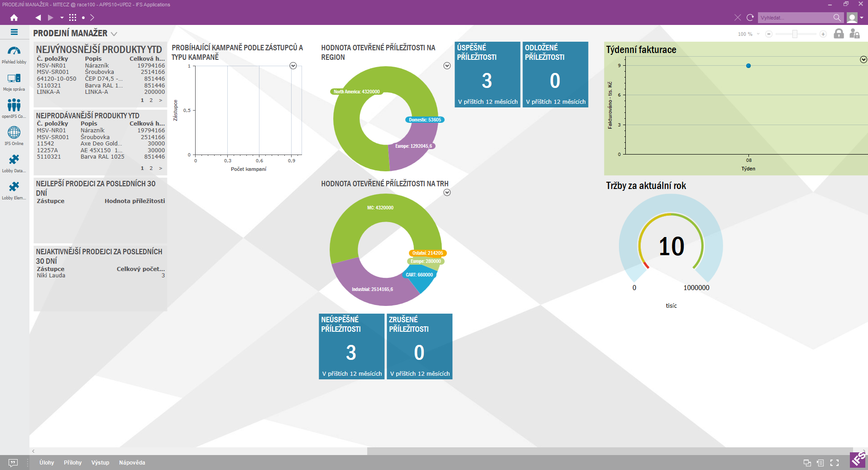Toggle the padlock lock icon
This screenshot has height=470, width=868.
coord(839,34)
